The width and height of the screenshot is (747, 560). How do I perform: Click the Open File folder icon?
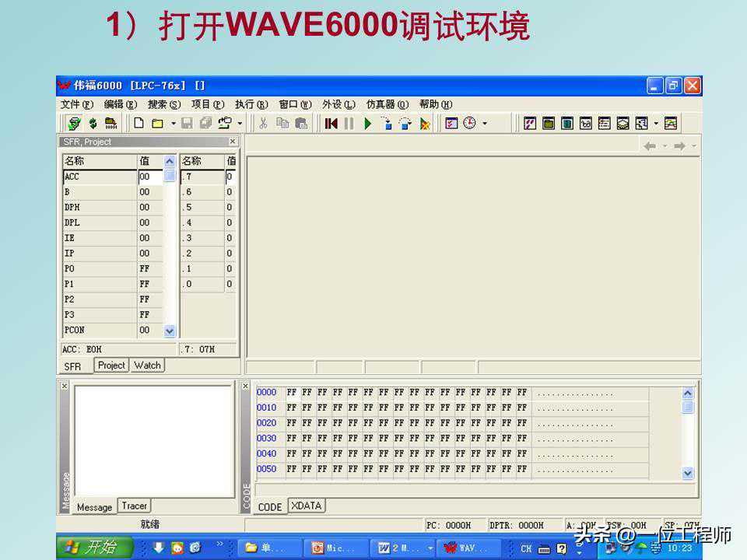(157, 123)
